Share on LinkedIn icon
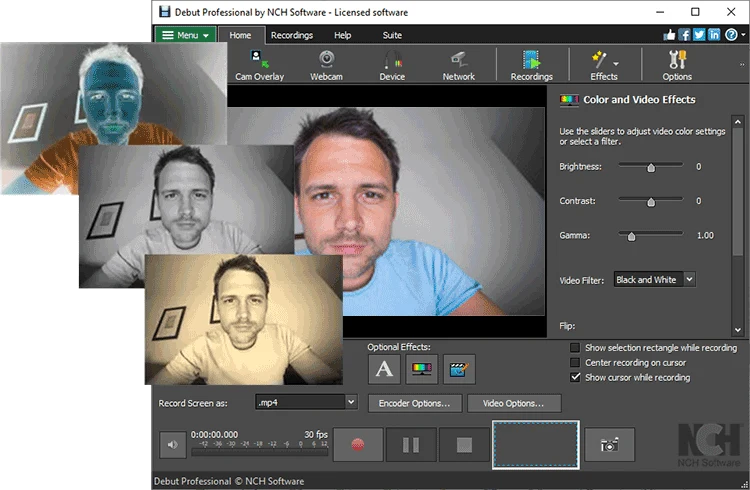 point(714,34)
